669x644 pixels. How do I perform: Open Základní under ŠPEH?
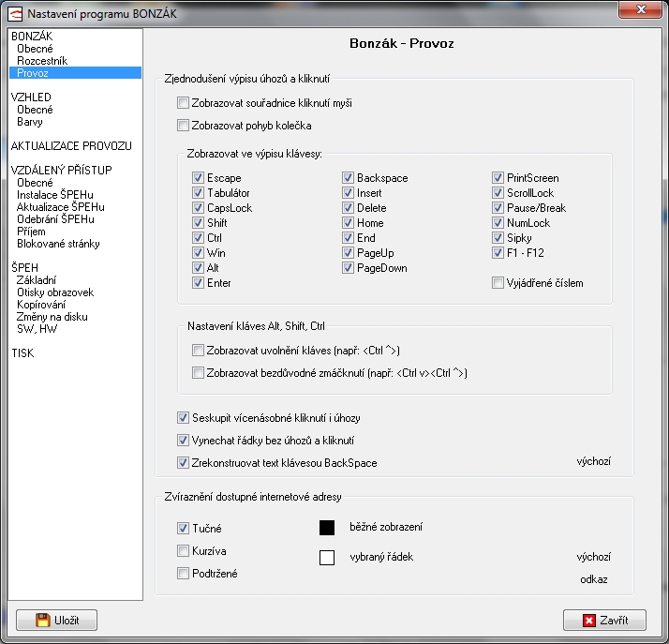pos(37,280)
